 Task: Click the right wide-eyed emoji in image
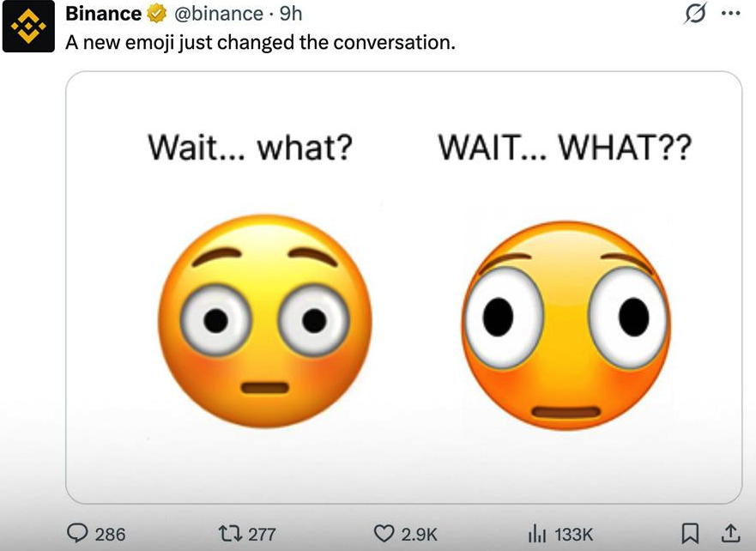pos(566,326)
